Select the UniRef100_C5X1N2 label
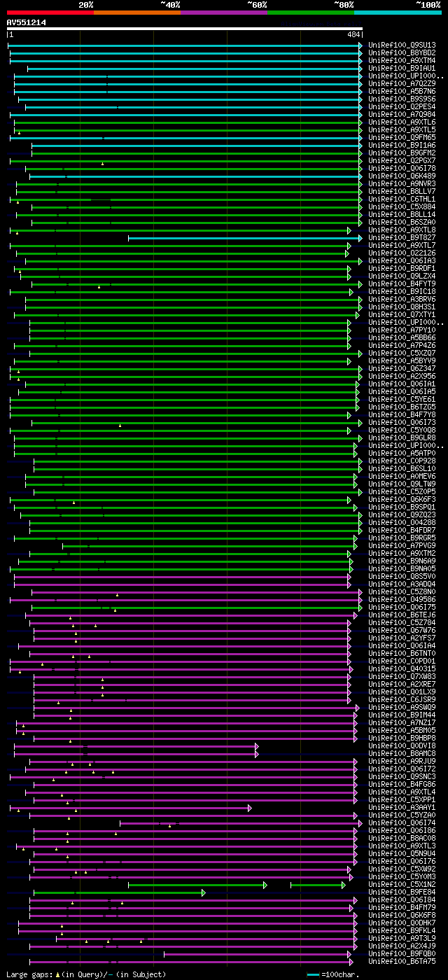The image size is (448, 980). (x=402, y=884)
